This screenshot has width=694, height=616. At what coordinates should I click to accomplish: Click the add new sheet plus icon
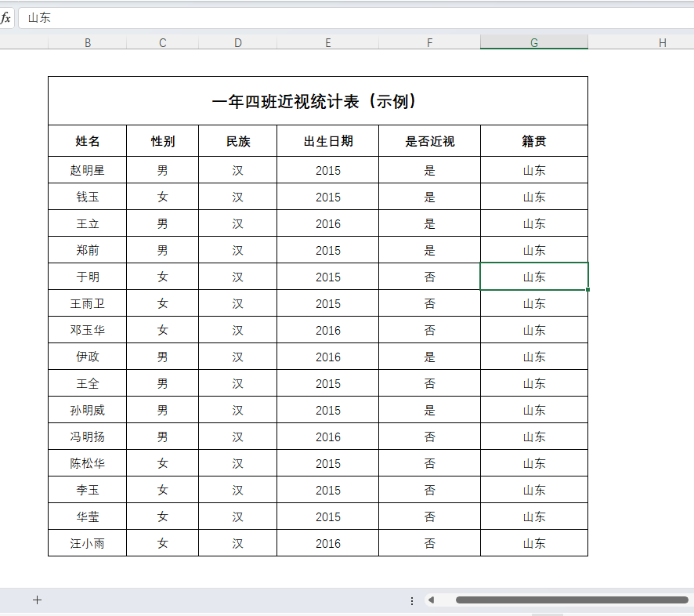pyautogui.click(x=37, y=600)
